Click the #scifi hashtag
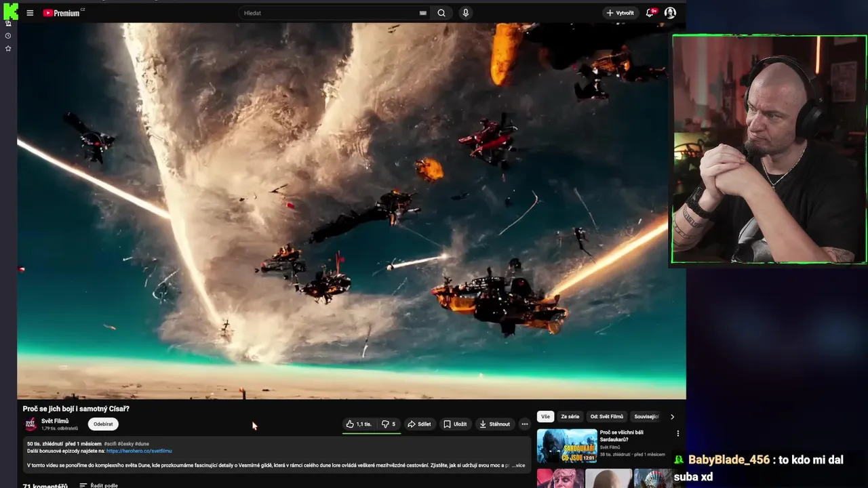The width and height of the screenshot is (868, 488). click(110, 444)
